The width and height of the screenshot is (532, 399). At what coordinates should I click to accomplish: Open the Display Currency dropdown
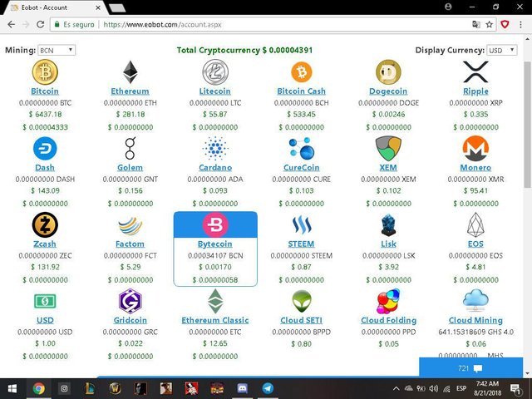tap(502, 50)
